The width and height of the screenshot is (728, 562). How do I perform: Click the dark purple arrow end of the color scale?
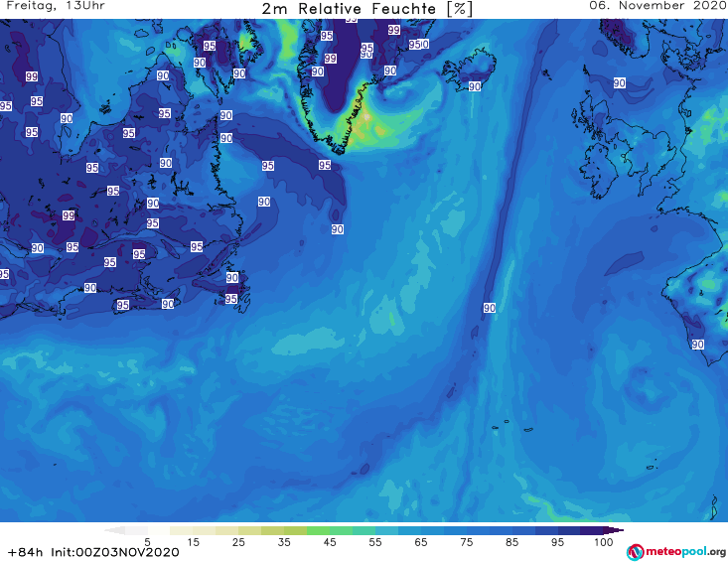(614, 530)
